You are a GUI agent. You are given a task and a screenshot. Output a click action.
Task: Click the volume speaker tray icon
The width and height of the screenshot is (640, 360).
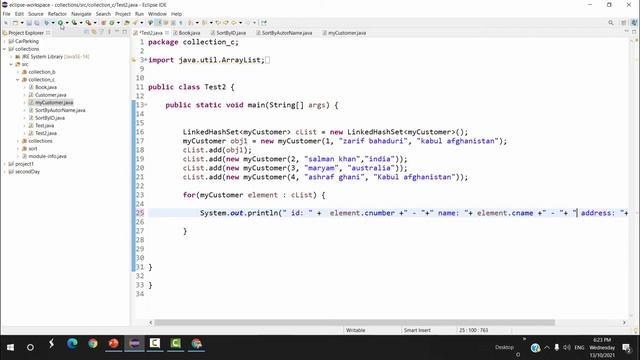[567, 347]
